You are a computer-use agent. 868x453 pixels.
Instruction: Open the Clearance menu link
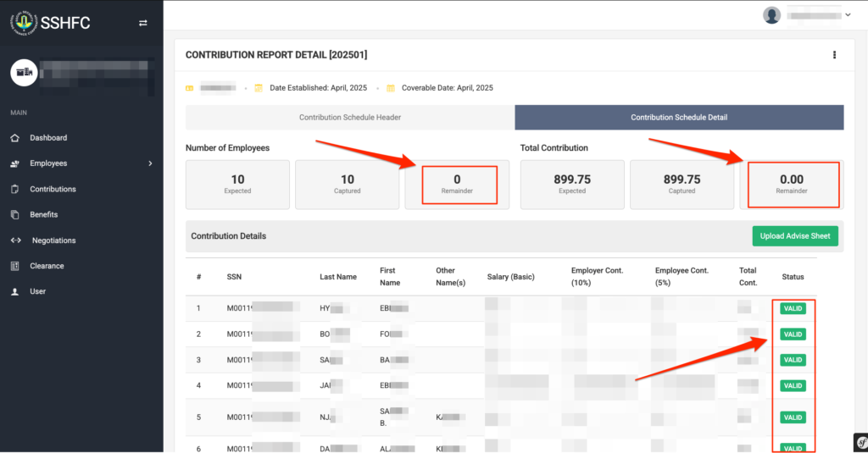tap(47, 266)
